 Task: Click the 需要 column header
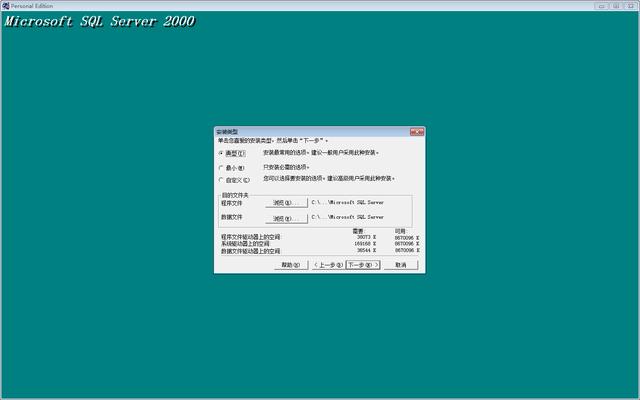pyautogui.click(x=358, y=231)
